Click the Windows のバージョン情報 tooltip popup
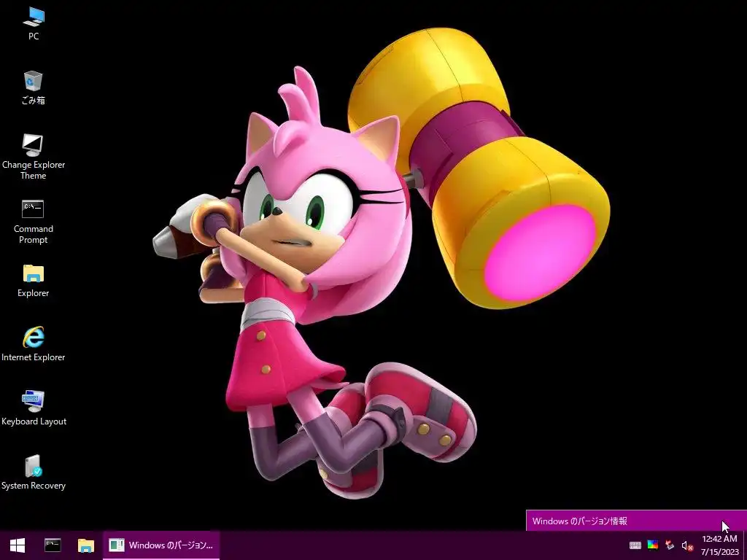747x560 pixels. (x=636, y=521)
